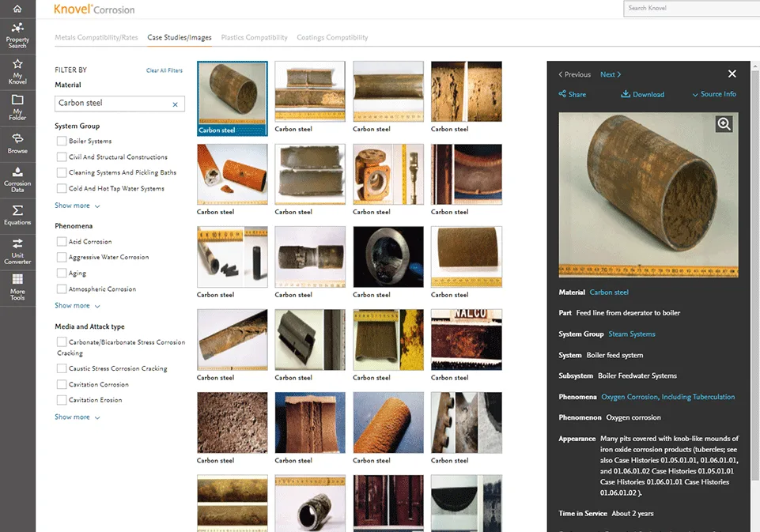This screenshot has width=760, height=532.
Task: Open My Folder in the sidebar
Action: [17, 105]
